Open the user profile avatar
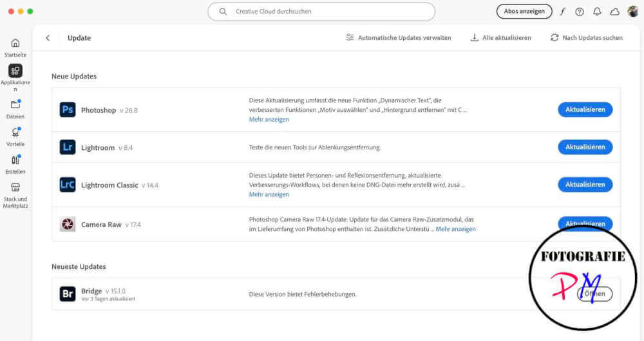 pos(633,12)
